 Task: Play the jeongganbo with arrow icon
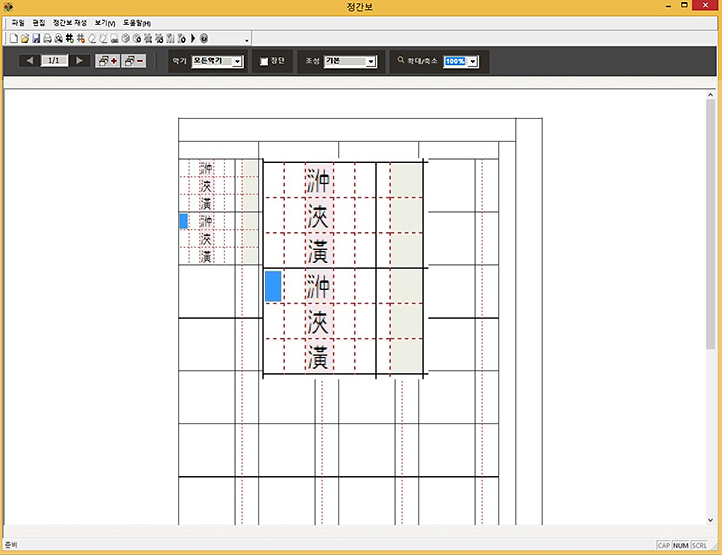[x=193, y=38]
